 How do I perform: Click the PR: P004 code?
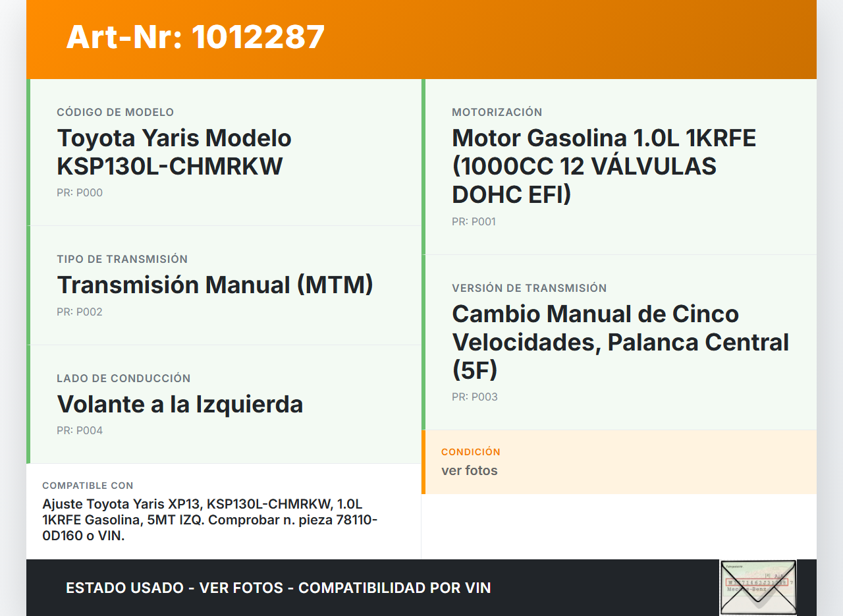pyautogui.click(x=80, y=431)
